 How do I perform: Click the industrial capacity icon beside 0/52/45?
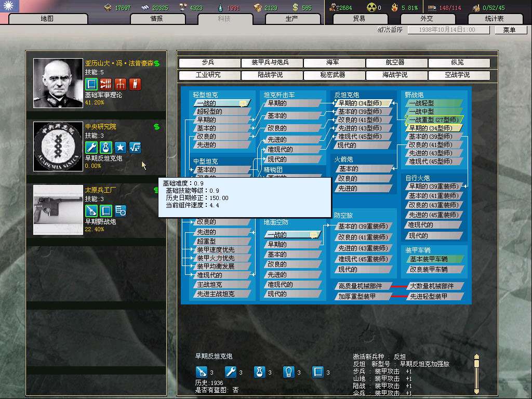click(x=476, y=7)
